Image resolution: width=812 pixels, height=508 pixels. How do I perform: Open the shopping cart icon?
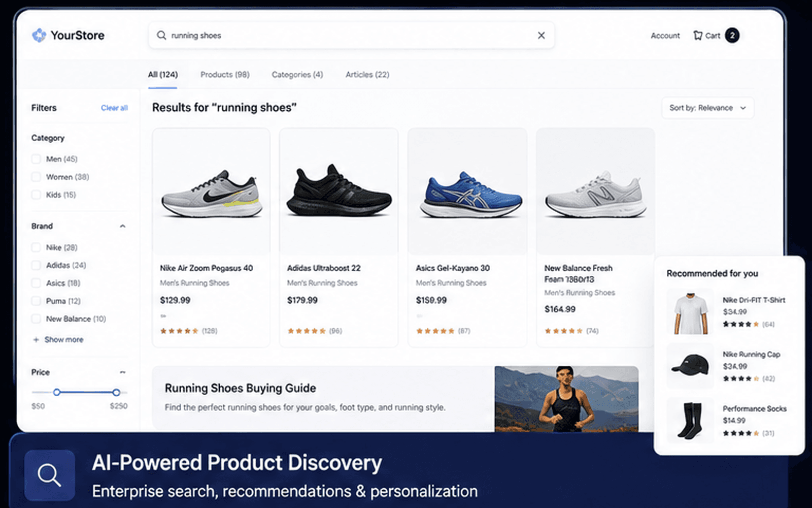[x=698, y=35]
